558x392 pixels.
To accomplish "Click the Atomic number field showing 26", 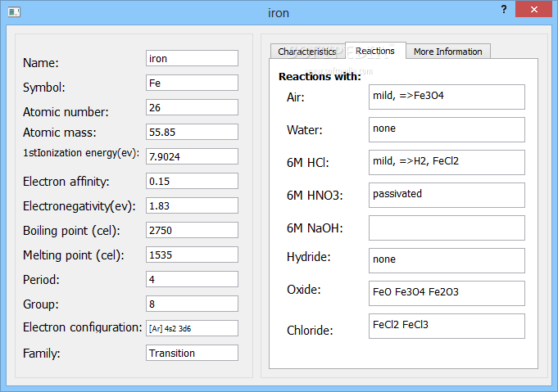I will [192, 107].
